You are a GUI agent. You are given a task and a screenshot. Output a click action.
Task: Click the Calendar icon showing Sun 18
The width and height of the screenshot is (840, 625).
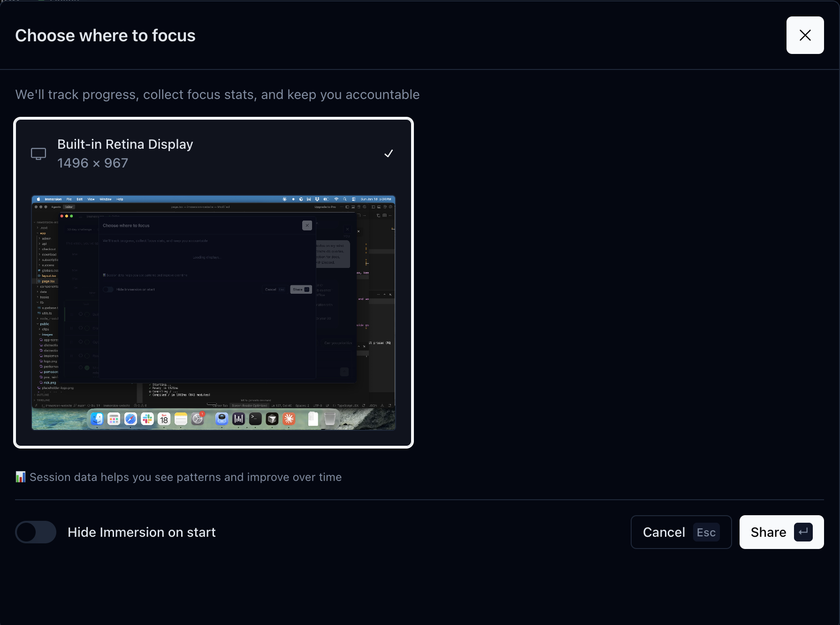(164, 419)
